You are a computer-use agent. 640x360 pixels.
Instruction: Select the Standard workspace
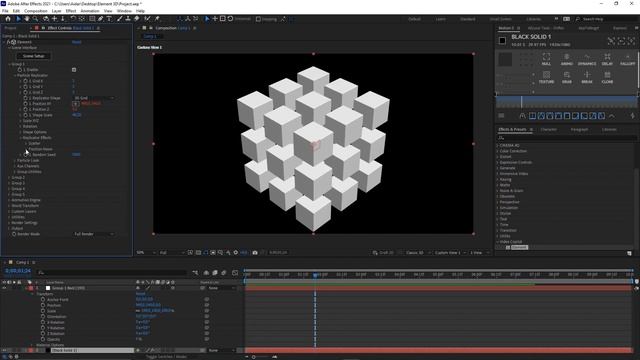(x=468, y=19)
